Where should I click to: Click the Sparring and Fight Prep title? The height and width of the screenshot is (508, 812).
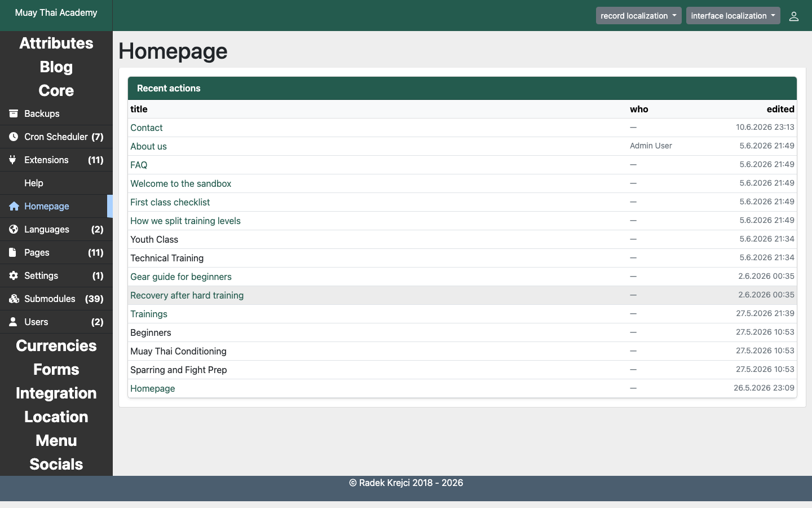pos(179,370)
